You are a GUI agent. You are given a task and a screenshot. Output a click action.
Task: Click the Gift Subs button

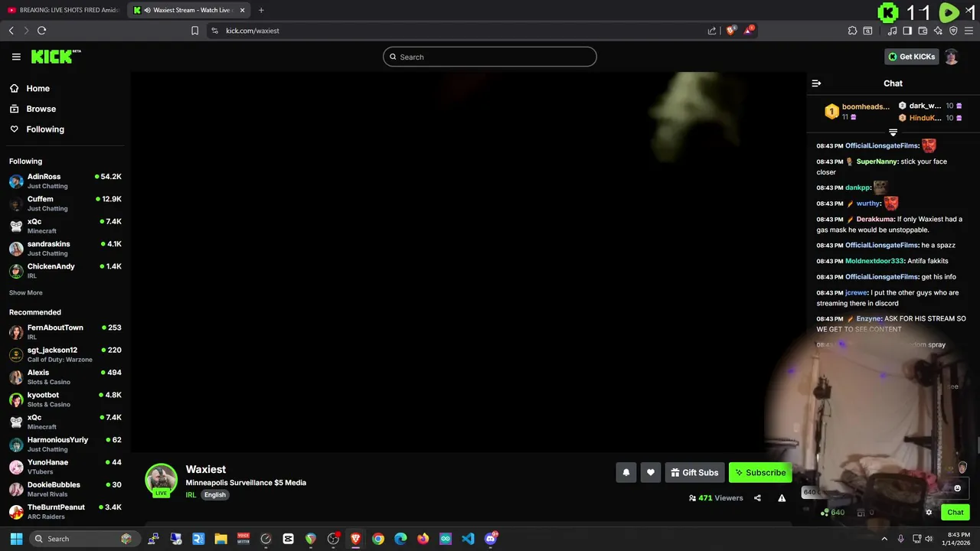pos(694,473)
